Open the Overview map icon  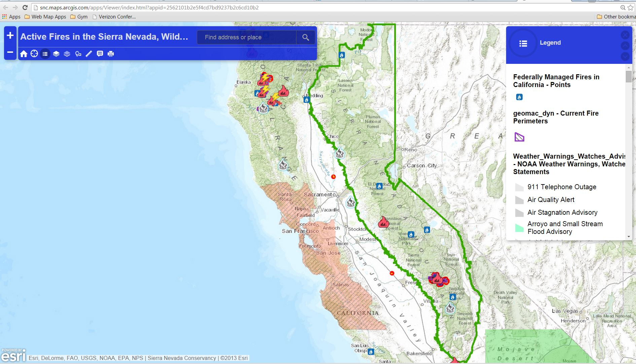78,54
